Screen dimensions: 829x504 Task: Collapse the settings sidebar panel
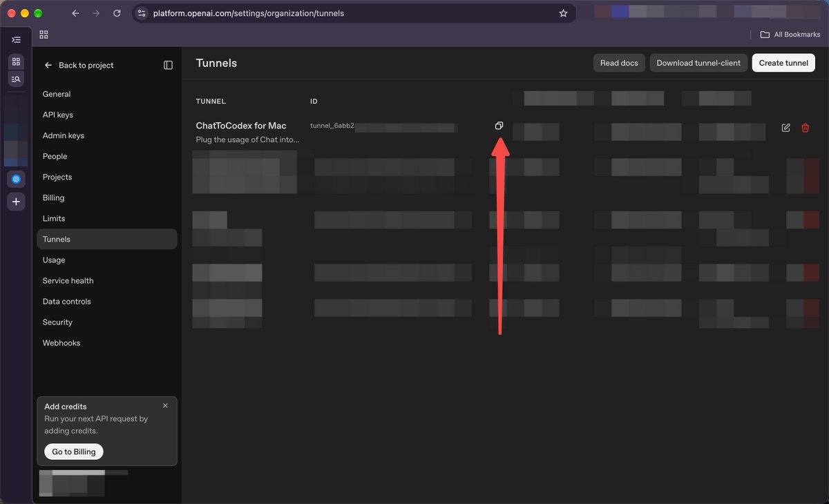click(168, 65)
